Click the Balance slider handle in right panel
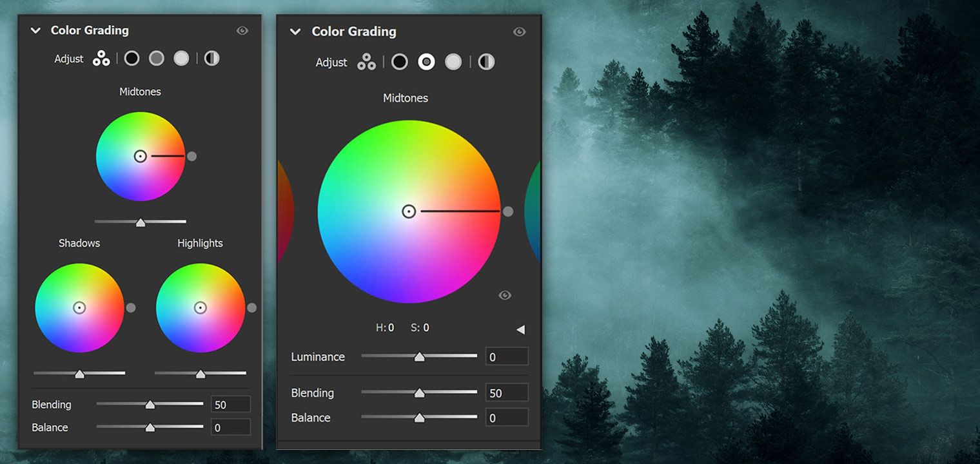 tap(420, 417)
